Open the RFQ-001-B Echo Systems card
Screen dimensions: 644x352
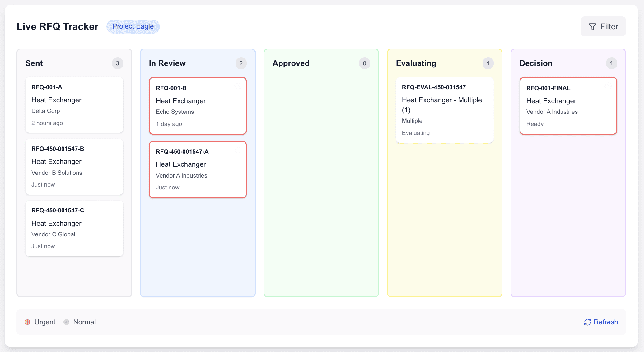point(198,106)
